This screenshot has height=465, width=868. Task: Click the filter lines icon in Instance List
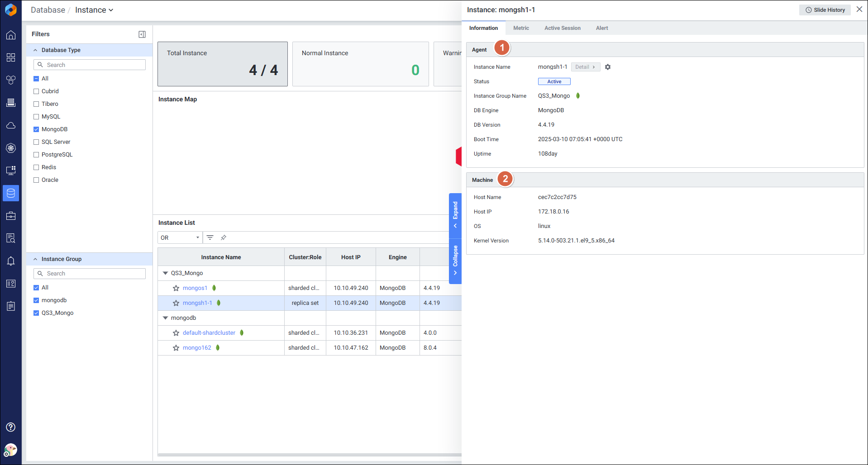pos(210,237)
